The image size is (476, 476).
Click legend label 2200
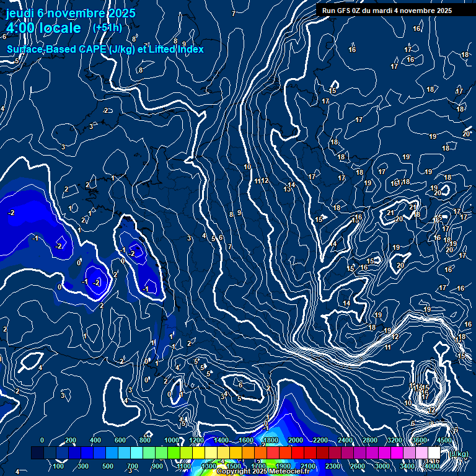(x=320, y=440)
